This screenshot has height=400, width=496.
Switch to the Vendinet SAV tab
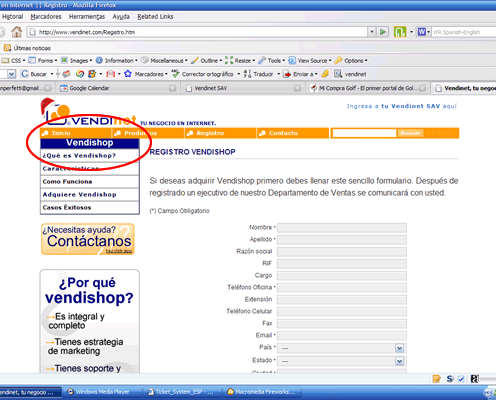pyautogui.click(x=243, y=88)
